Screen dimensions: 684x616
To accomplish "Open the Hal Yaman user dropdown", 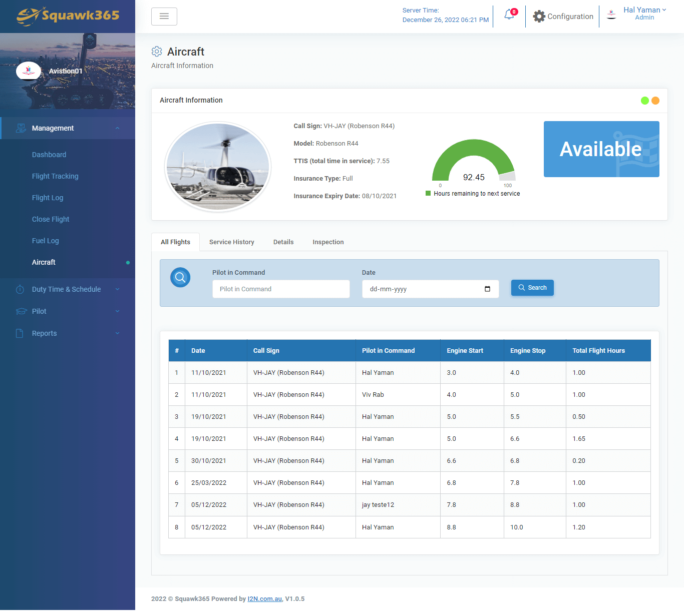I will (x=644, y=14).
